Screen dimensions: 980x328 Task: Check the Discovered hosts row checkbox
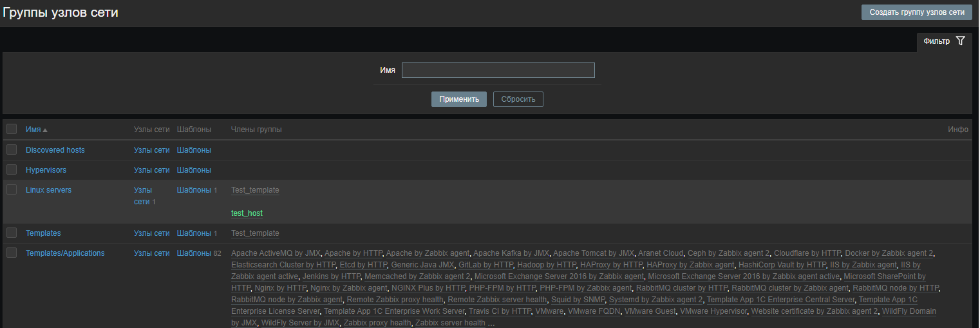click(12, 150)
